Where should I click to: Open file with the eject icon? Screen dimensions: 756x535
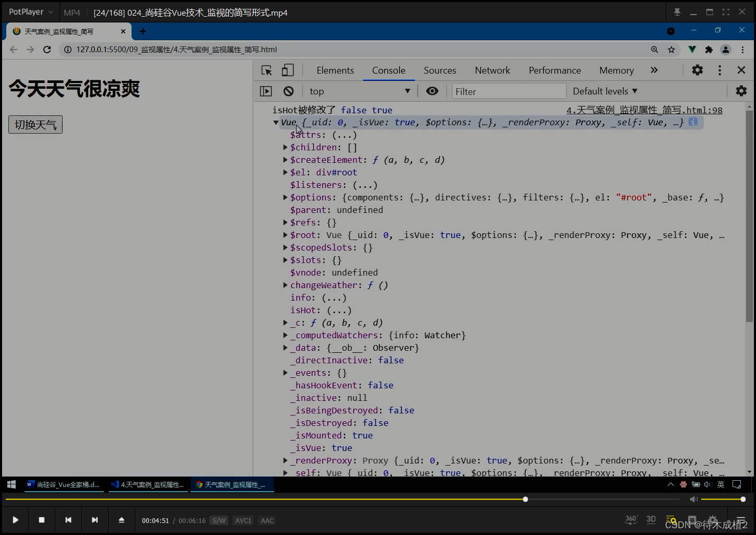tap(122, 520)
